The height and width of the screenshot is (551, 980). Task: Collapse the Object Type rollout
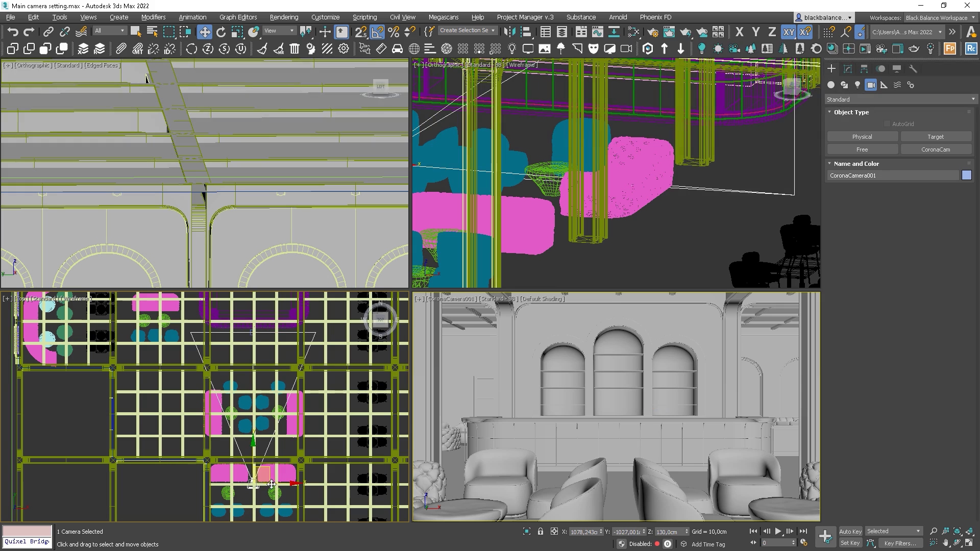pyautogui.click(x=851, y=112)
